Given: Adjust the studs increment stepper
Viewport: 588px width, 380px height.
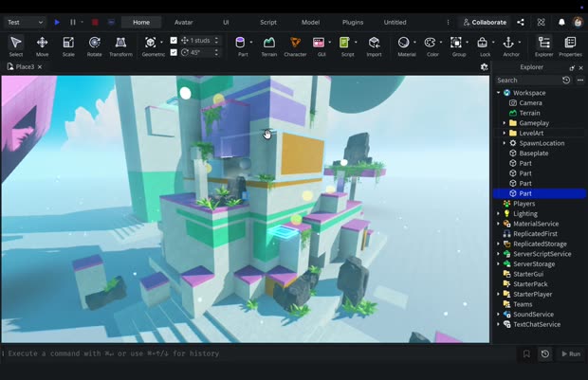Looking at the screenshot, I should 216,40.
